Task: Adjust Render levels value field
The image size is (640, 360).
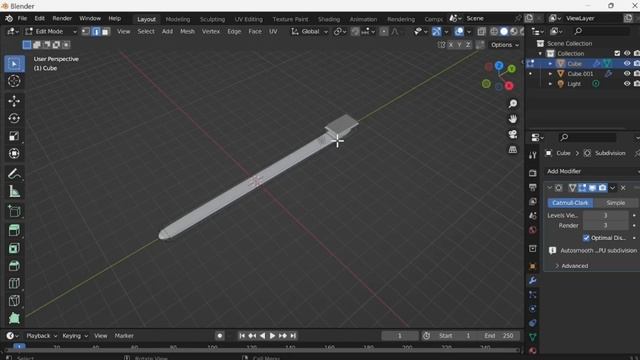Action: coord(605,225)
